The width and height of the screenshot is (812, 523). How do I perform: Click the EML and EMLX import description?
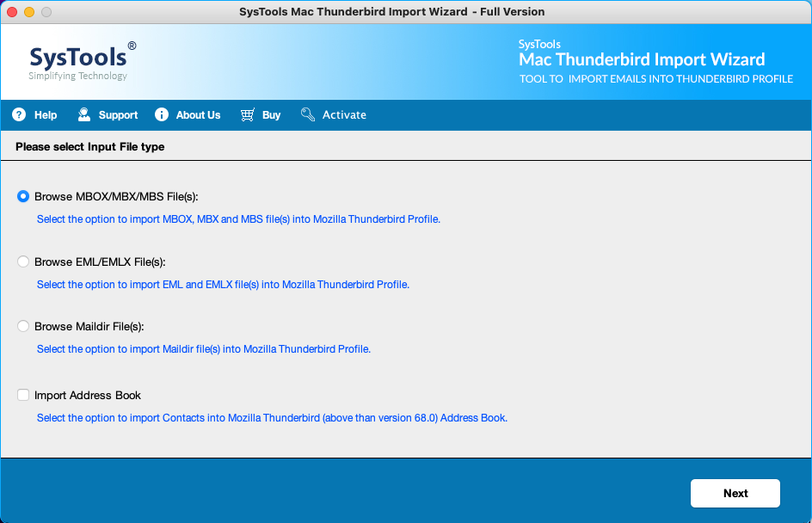coord(223,284)
